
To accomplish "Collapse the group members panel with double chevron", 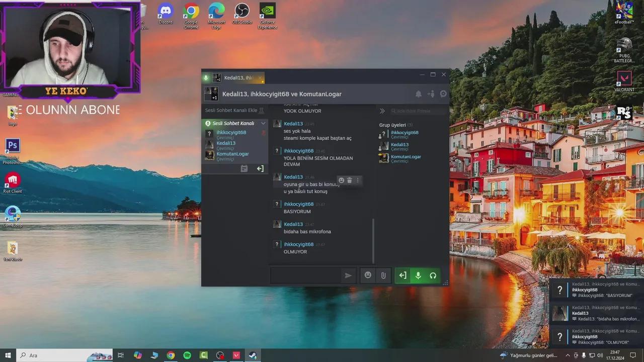I will tap(382, 111).
